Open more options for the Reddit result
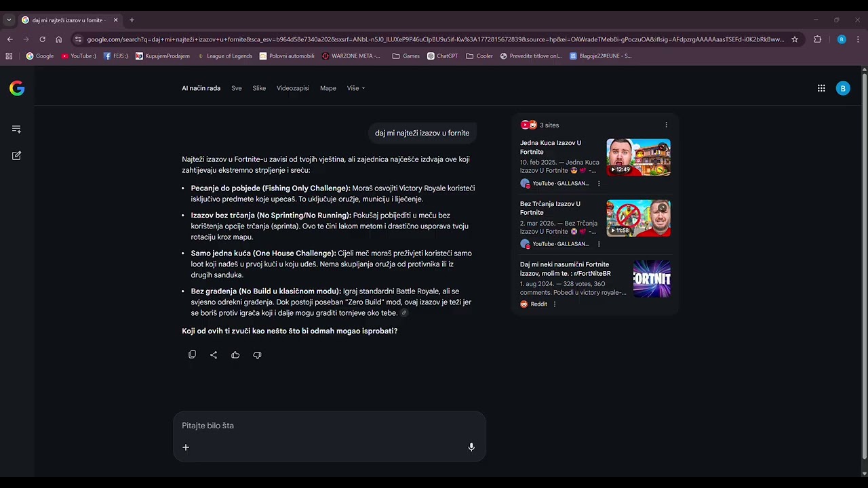This screenshot has height=488, width=868. pyautogui.click(x=555, y=304)
